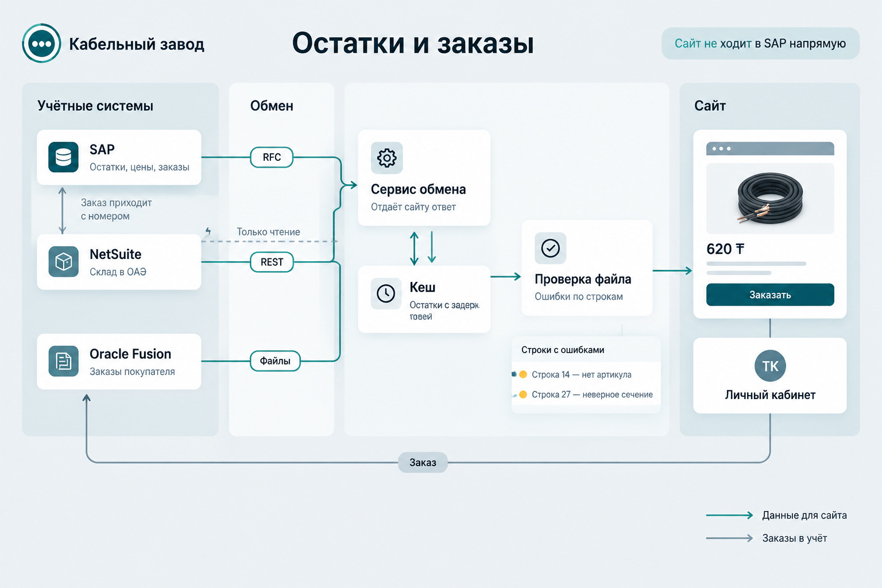
Task: Click the Кабельный завод logo icon
Action: [x=41, y=44]
